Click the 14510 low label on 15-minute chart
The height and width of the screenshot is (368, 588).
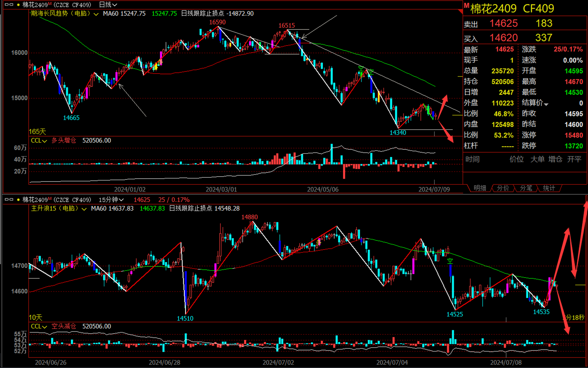[185, 318]
